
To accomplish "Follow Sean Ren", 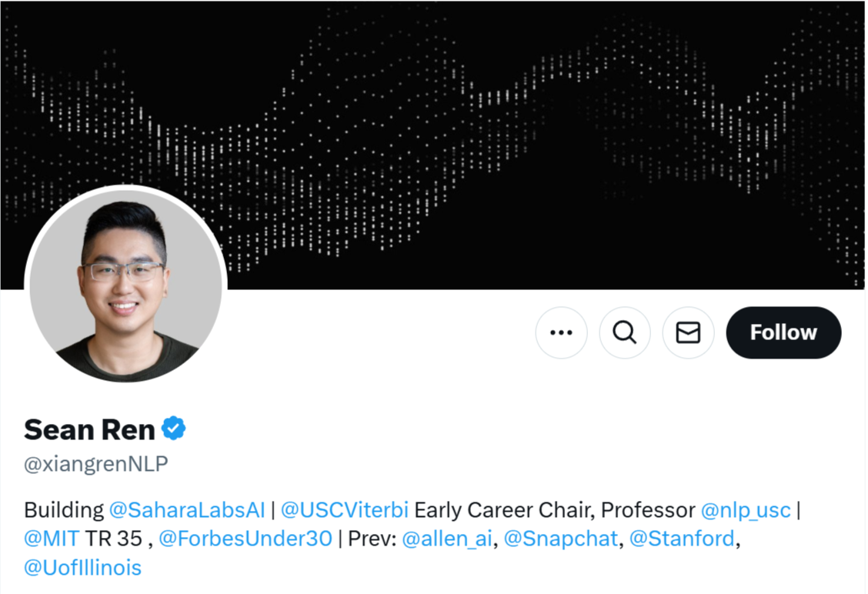I will coord(783,332).
